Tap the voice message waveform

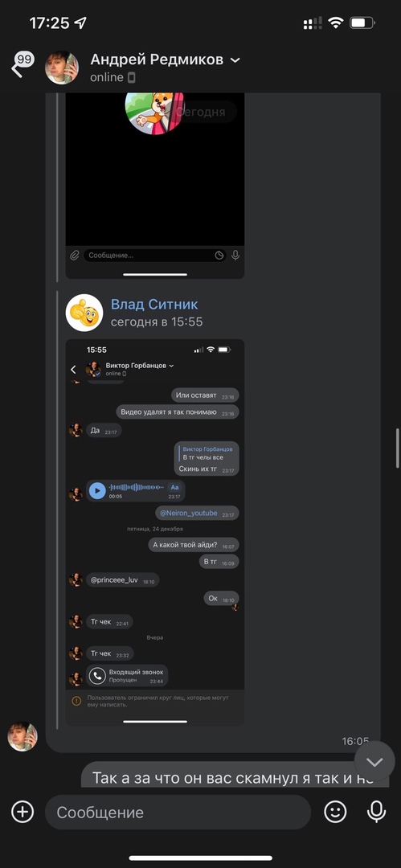click(x=137, y=487)
